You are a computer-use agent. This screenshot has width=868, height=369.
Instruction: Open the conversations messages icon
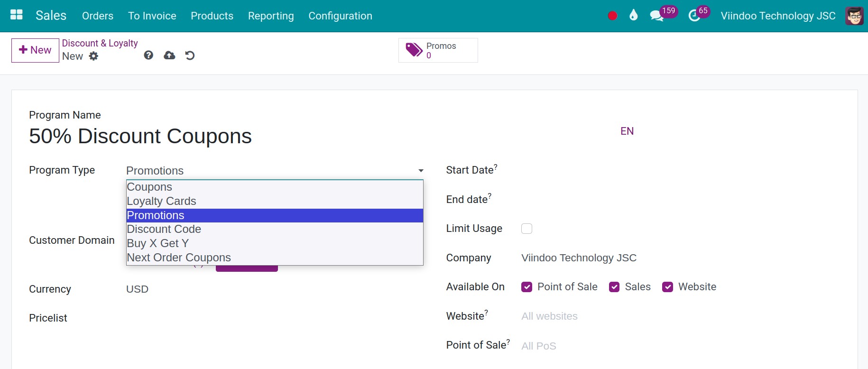[656, 16]
